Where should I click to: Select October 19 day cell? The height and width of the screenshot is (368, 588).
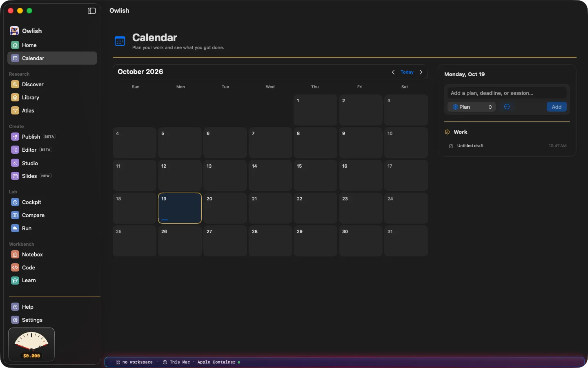coord(180,208)
